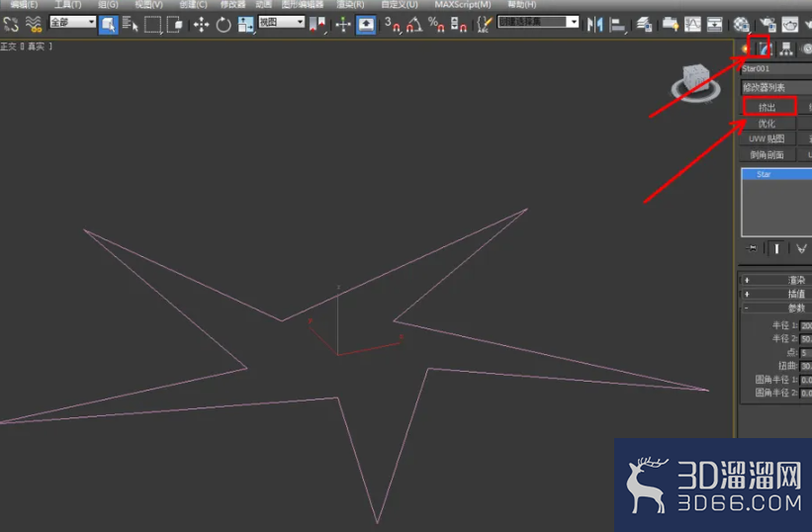812x532 pixels.
Task: Click the Select Object tool
Action: click(x=108, y=25)
